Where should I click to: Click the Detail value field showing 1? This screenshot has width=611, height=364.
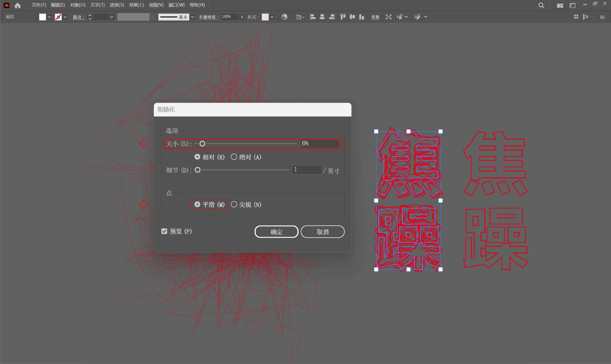pos(307,170)
